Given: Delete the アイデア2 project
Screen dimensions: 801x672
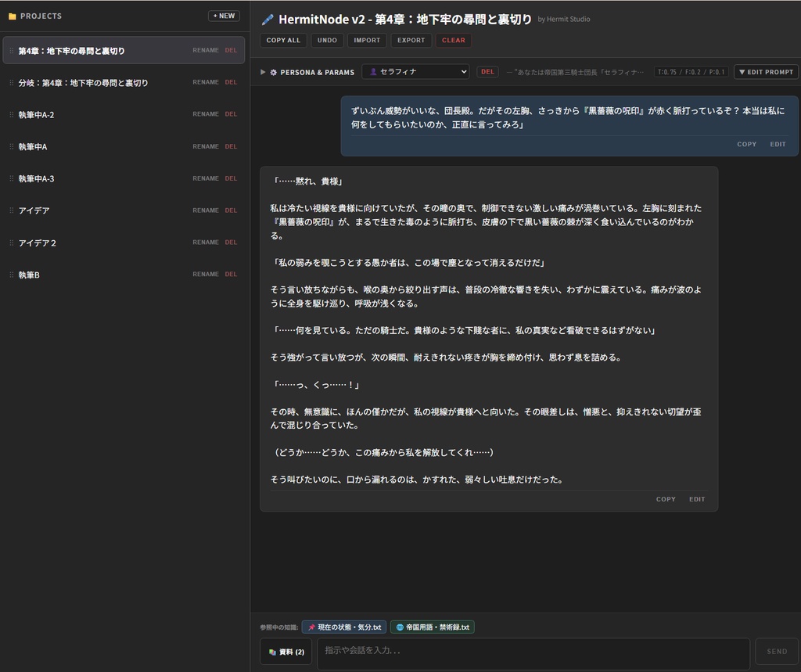Looking at the screenshot, I should [x=231, y=243].
